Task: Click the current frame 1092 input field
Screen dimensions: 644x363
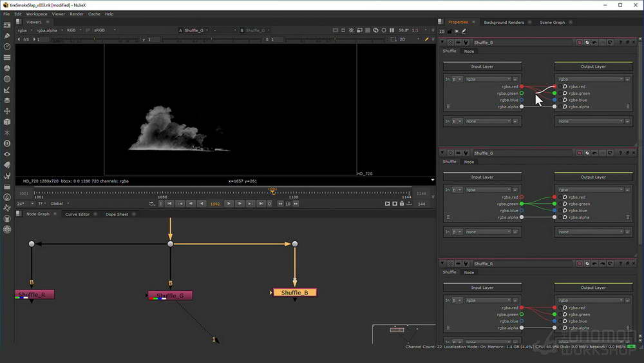Action: point(215,204)
